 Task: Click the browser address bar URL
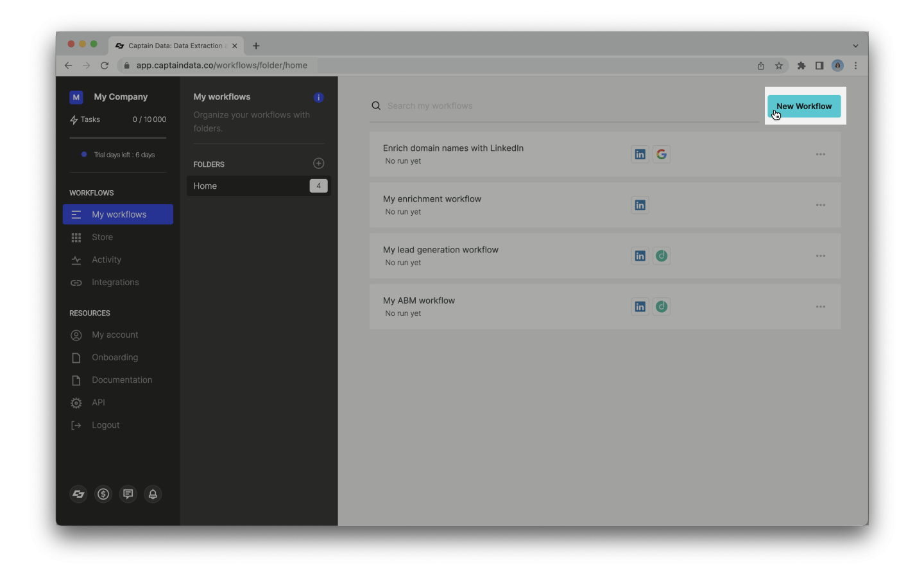pos(221,66)
